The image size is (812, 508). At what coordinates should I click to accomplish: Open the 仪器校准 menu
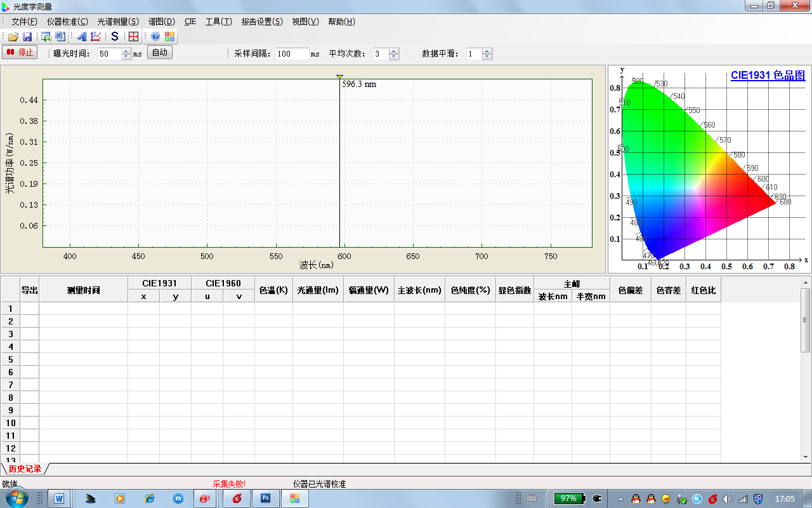(x=67, y=22)
